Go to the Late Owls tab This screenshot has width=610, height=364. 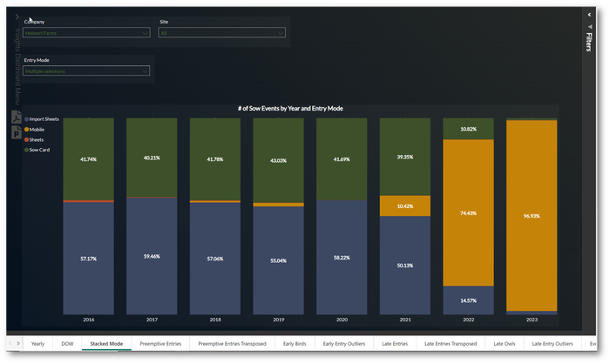click(x=504, y=344)
